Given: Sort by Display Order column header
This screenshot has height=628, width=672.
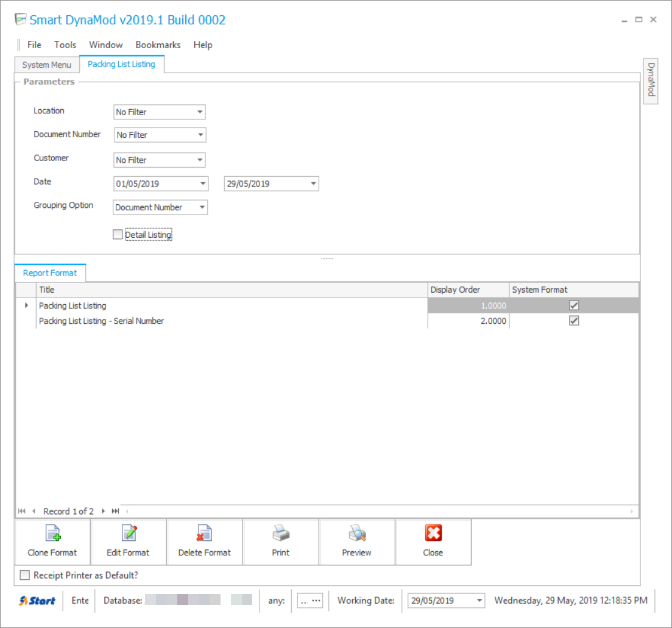Looking at the screenshot, I should (468, 290).
